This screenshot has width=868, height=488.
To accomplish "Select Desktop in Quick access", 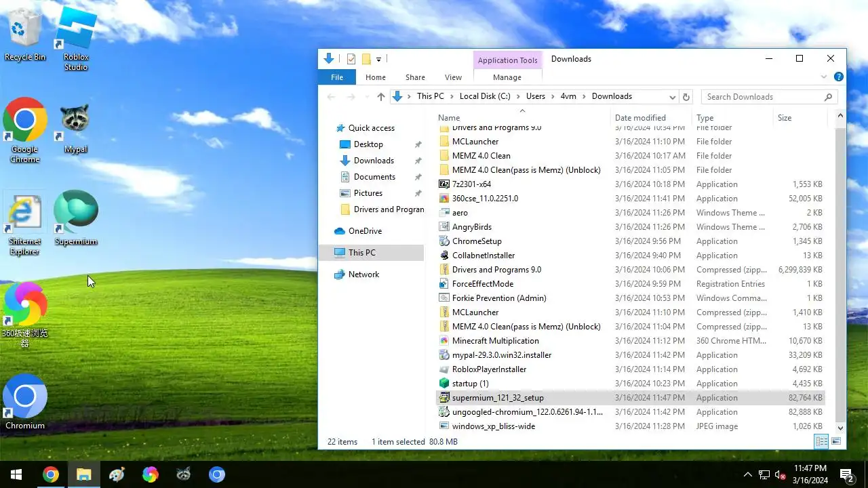I will click(368, 144).
